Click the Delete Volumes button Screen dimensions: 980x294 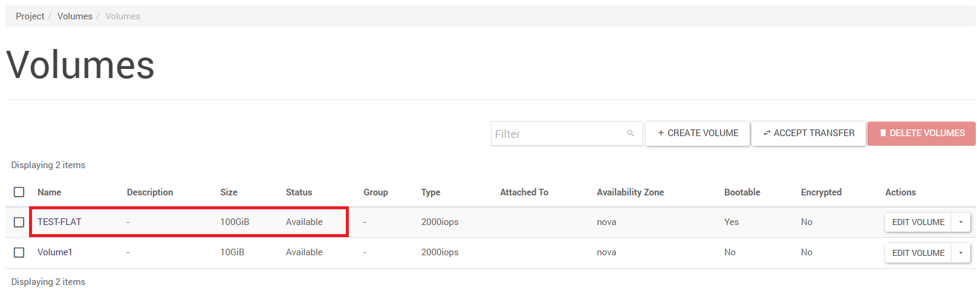point(921,133)
